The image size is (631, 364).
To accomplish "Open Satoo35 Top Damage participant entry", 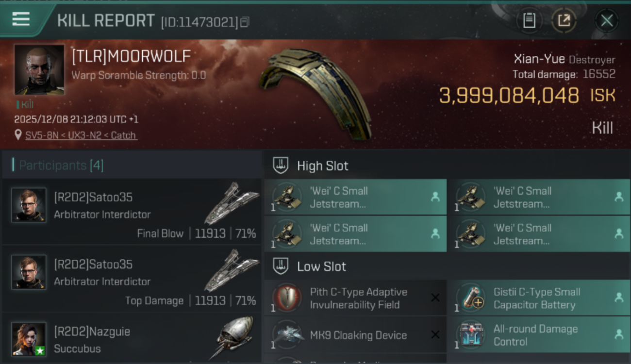I will click(x=131, y=278).
